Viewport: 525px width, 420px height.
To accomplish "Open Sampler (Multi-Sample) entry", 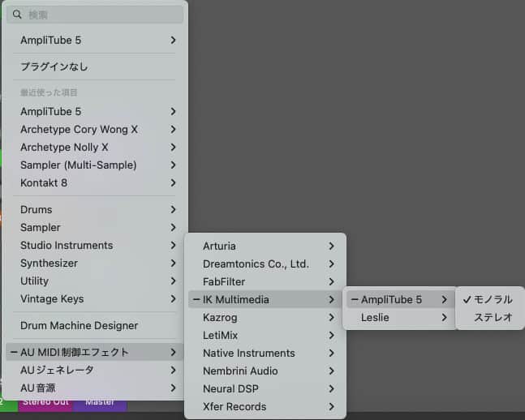I will coord(95,165).
